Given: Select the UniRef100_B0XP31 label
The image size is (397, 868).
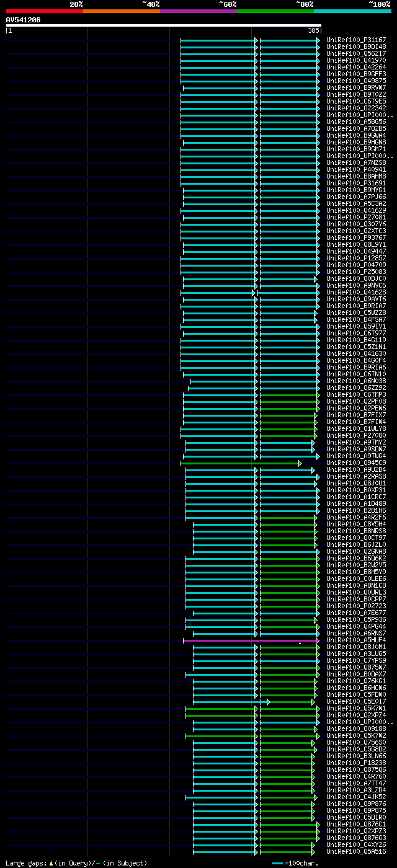Looking at the screenshot, I should tap(356, 490).
